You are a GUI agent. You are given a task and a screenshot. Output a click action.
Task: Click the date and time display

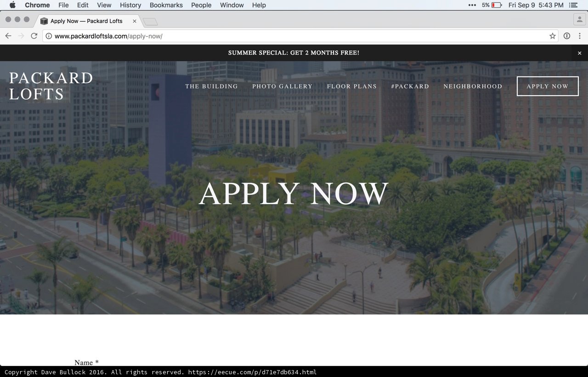[x=536, y=5]
